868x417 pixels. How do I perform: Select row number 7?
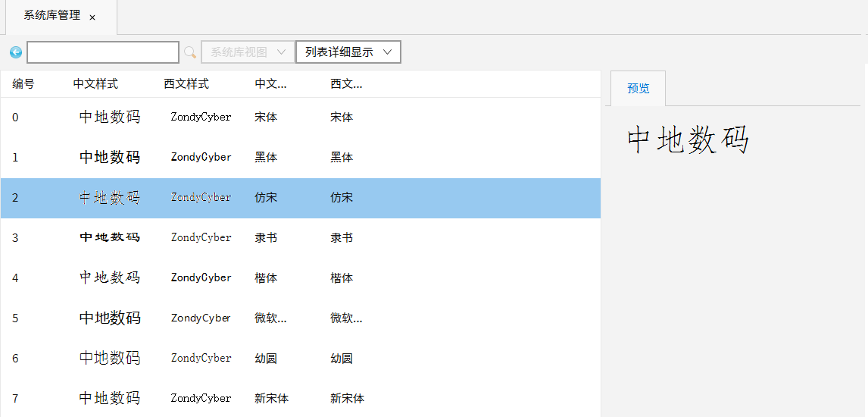[301, 398]
